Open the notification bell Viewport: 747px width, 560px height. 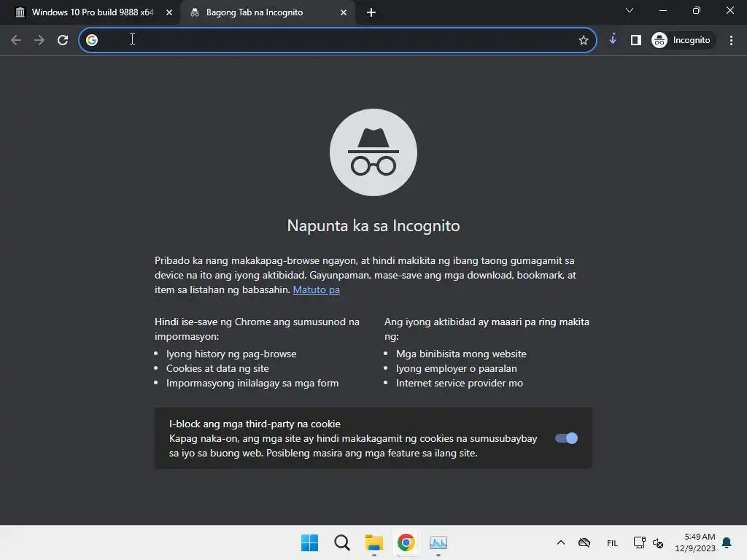coord(727,542)
